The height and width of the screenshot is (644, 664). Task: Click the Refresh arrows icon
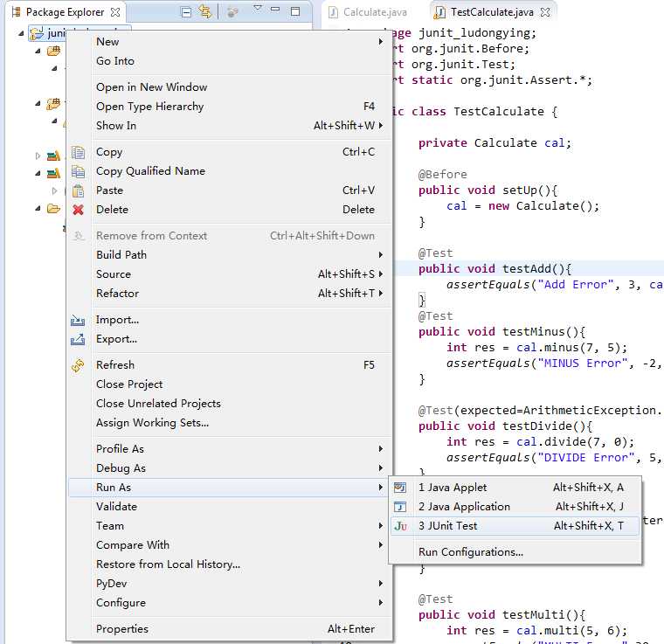pos(78,365)
